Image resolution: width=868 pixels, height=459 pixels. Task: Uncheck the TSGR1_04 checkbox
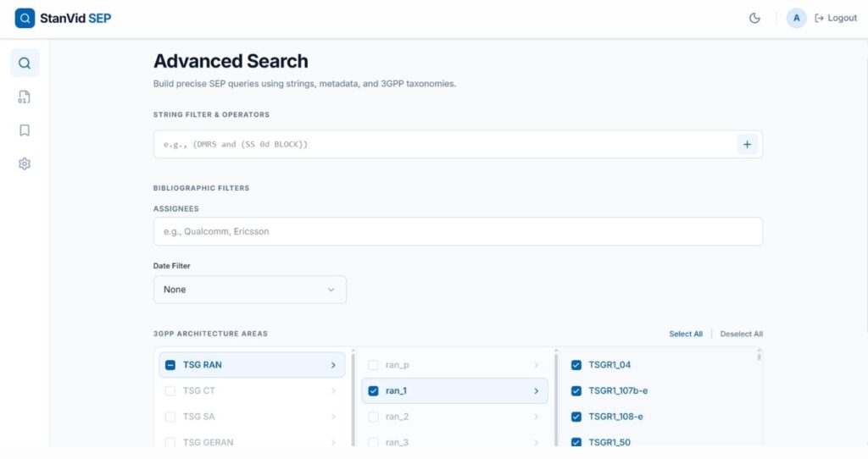(x=576, y=365)
